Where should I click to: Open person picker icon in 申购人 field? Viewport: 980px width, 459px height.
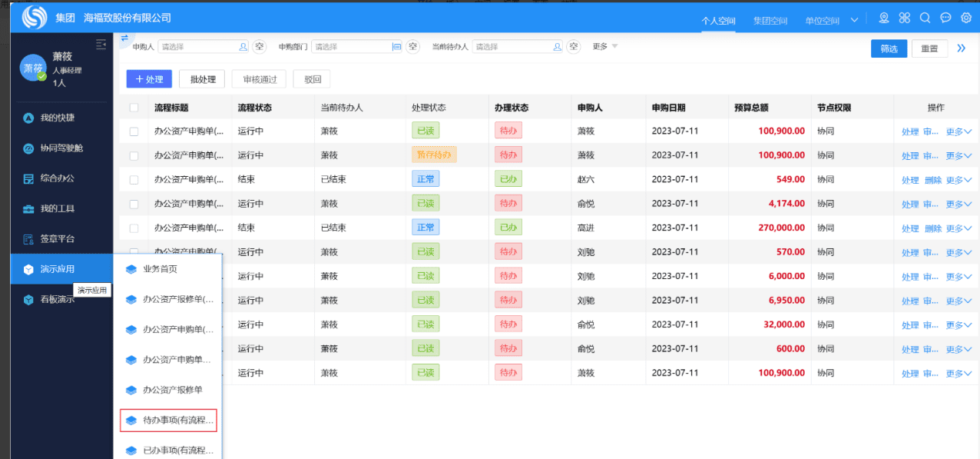click(243, 47)
